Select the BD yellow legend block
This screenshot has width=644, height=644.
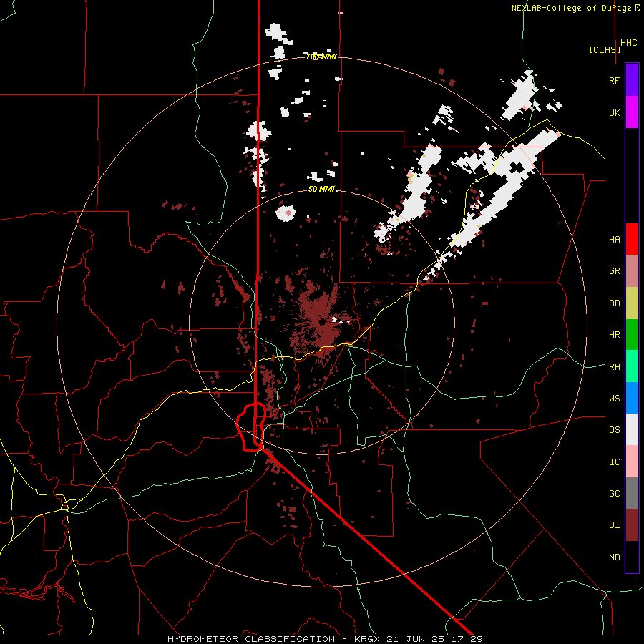tap(632, 303)
